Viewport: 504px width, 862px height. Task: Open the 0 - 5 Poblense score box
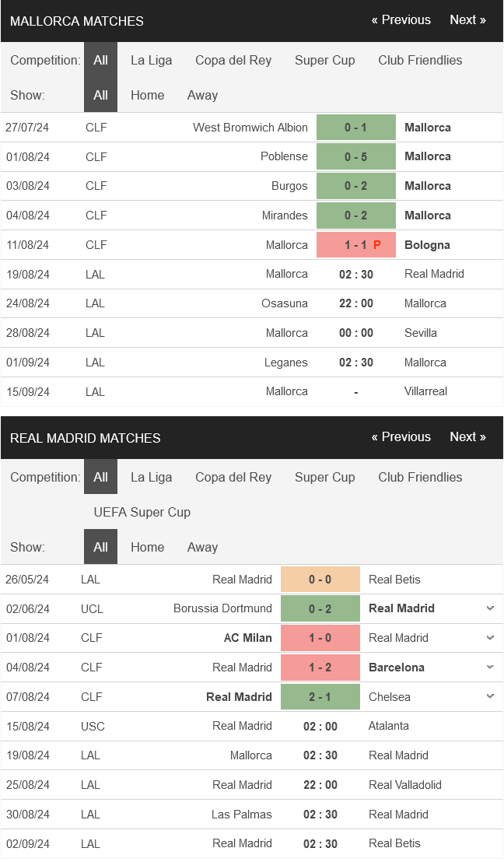(356, 156)
